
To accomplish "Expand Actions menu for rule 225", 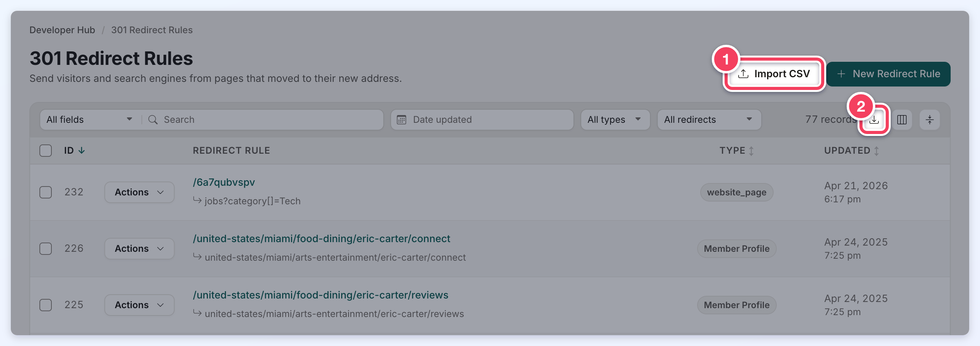I will point(140,305).
